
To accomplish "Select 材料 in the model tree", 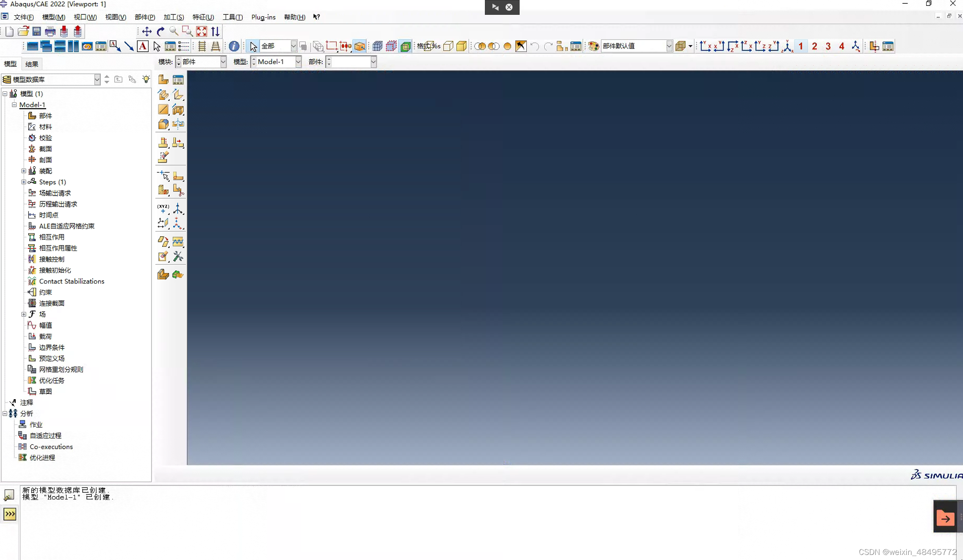I will coord(45,127).
